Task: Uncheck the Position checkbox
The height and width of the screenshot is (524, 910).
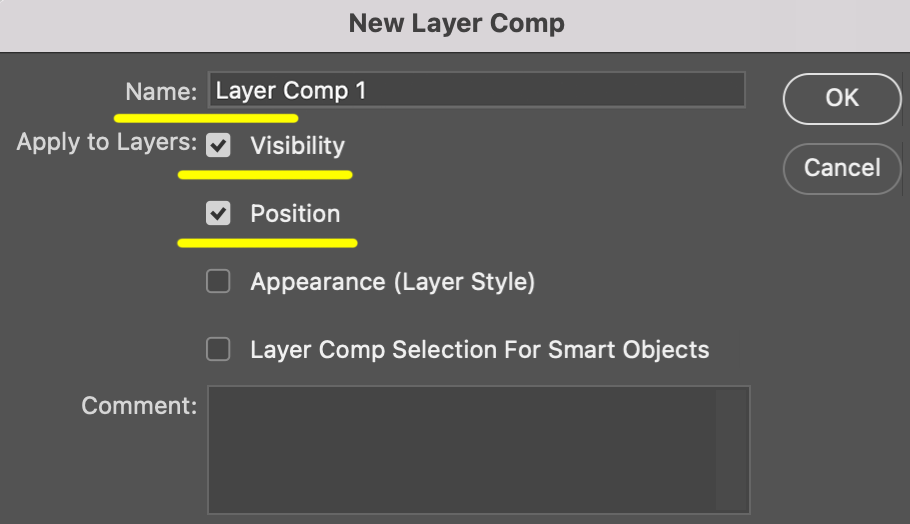Action: click(218, 214)
